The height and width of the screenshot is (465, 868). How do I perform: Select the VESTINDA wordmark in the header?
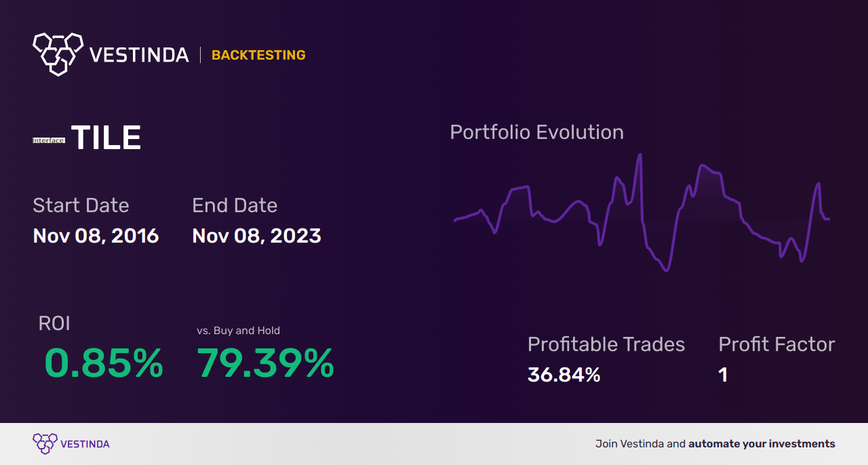tap(139, 55)
